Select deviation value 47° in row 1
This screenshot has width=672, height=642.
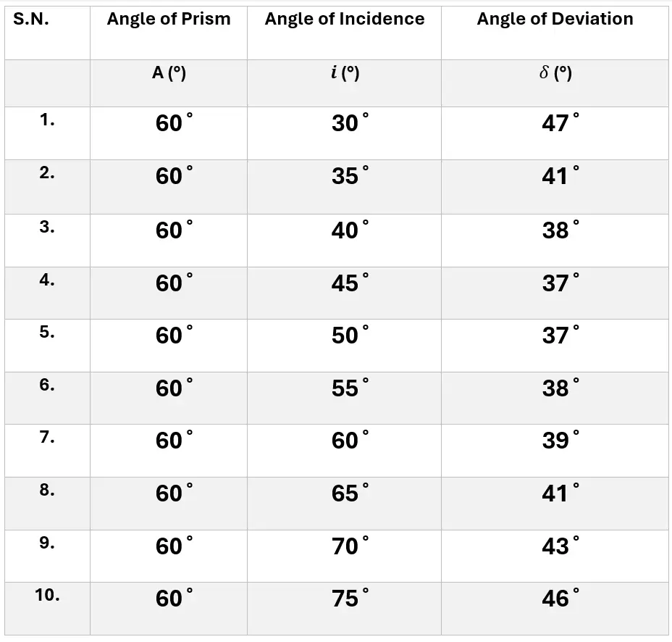point(560,122)
